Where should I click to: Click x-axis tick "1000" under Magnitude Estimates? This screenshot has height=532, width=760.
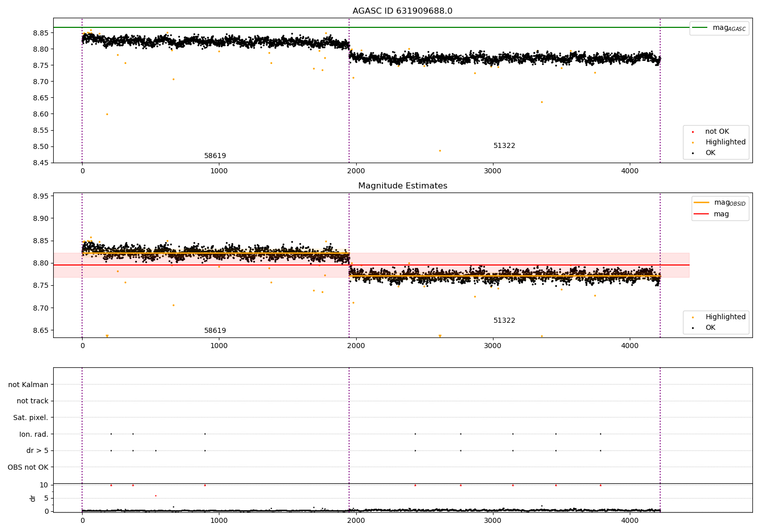tap(219, 346)
